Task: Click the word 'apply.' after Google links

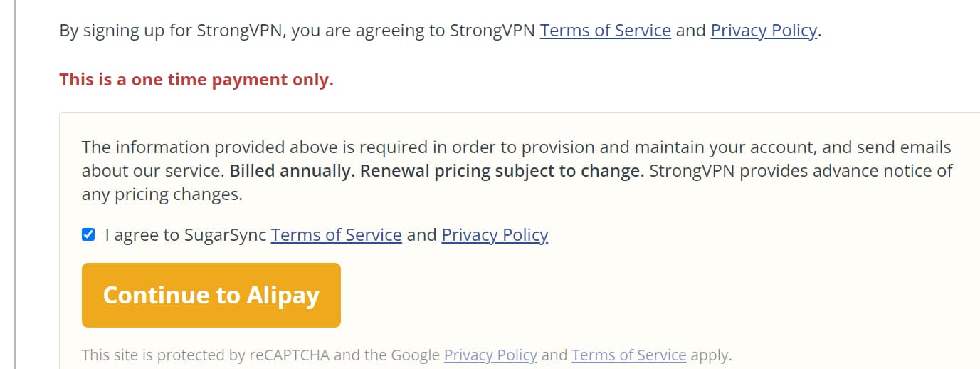Action: 711,355
